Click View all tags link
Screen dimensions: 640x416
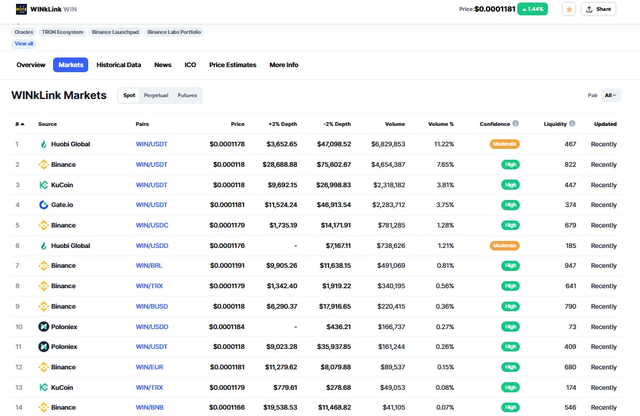point(24,44)
